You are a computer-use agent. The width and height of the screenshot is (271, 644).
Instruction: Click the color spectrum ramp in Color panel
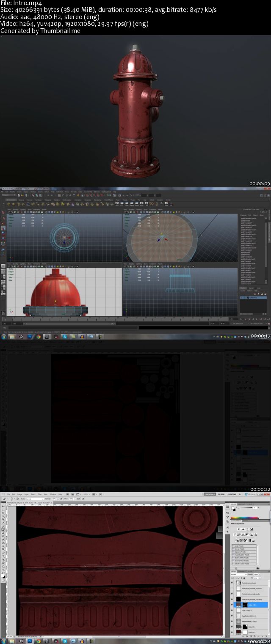coord(245,518)
